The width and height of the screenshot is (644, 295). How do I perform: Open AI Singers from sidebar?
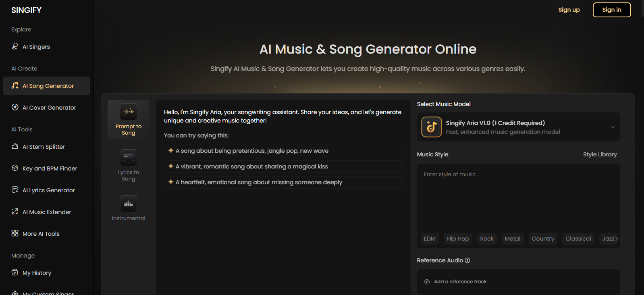click(36, 47)
